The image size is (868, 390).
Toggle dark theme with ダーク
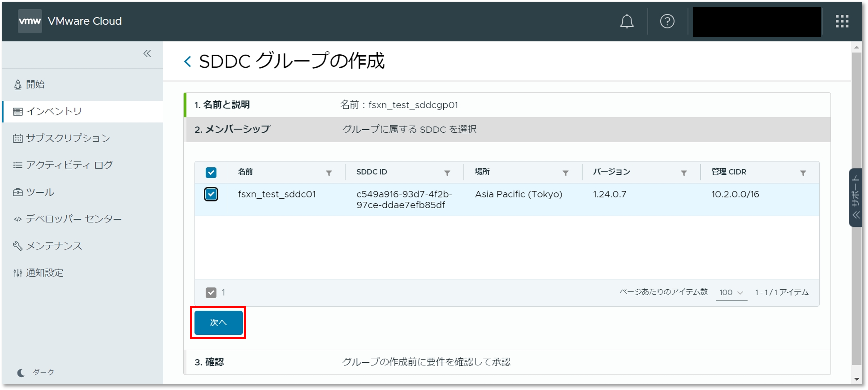(x=36, y=372)
